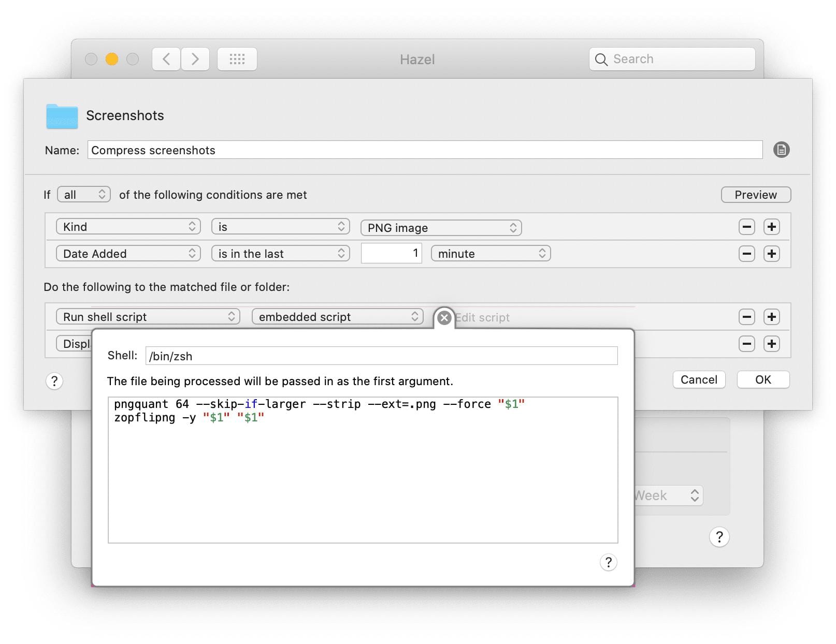The height and width of the screenshot is (644, 836).
Task: Open the embedded script dropdown
Action: (338, 317)
